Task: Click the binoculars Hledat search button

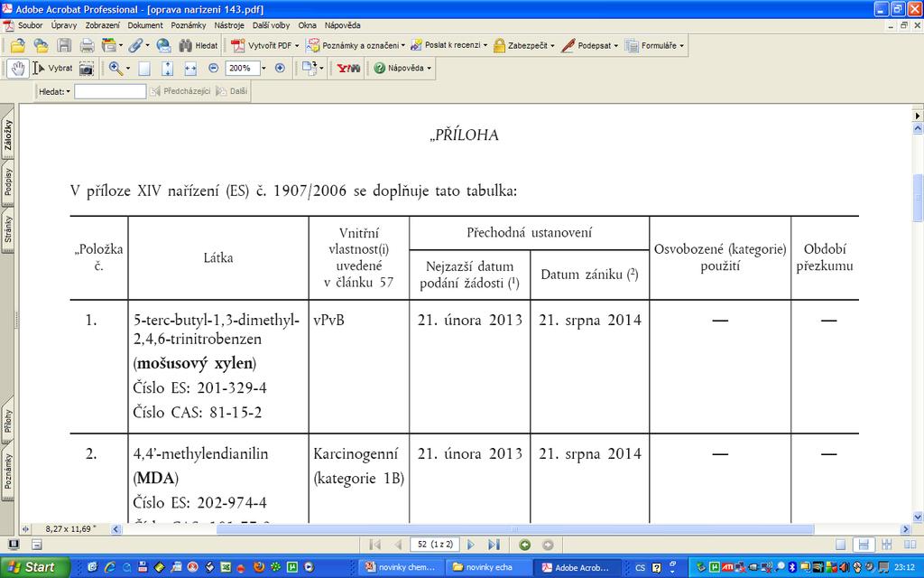Action: [x=198, y=45]
